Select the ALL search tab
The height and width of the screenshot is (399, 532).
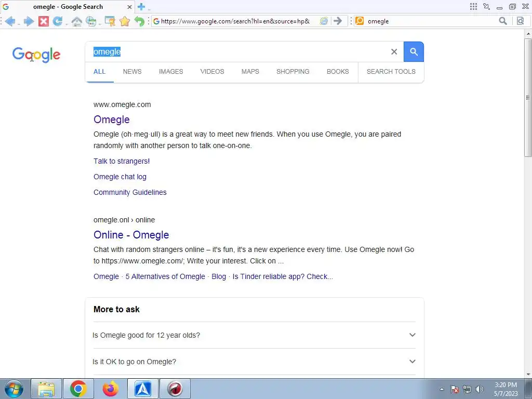click(x=99, y=72)
